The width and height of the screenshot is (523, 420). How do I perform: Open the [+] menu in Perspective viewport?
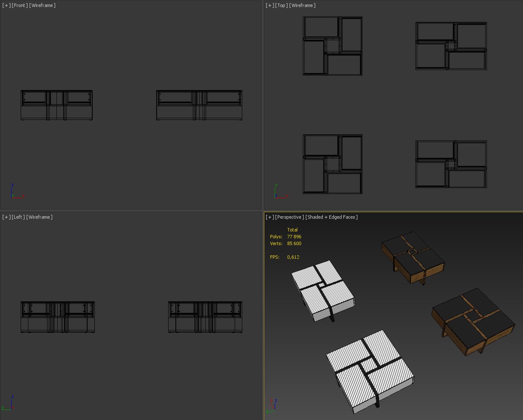[x=270, y=217]
